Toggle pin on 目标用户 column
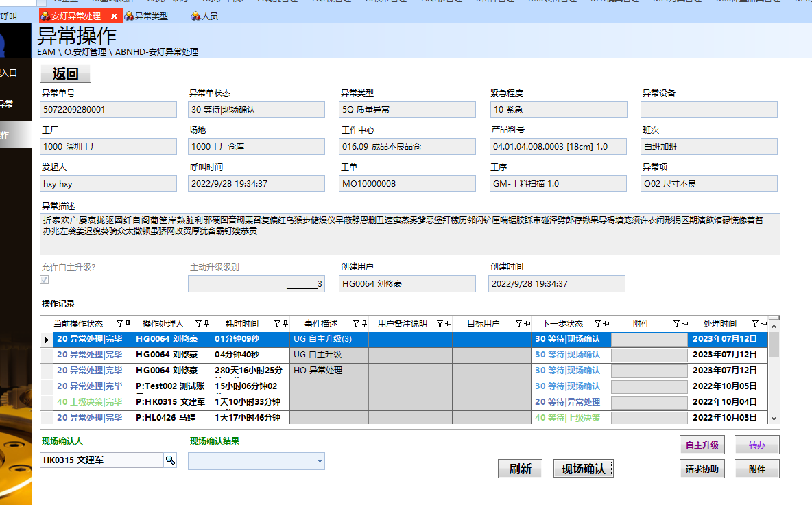 pyautogui.click(x=527, y=324)
